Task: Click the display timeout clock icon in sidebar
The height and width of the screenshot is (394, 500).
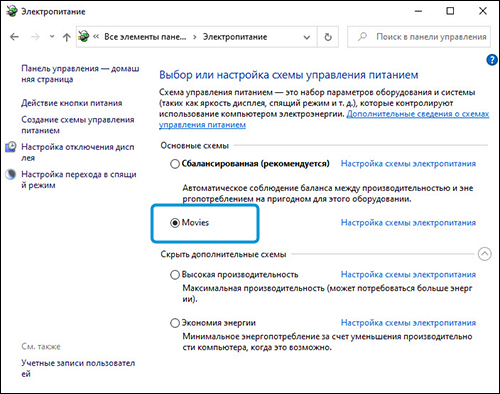Action: [11, 147]
